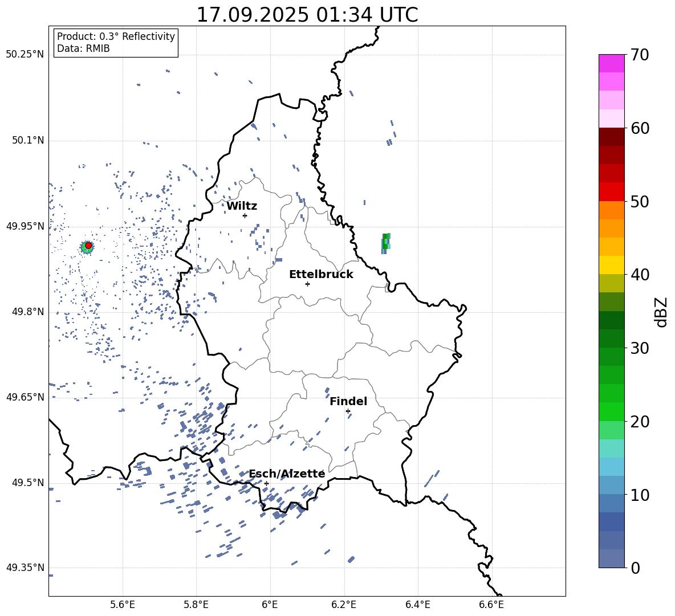Click the Ettelbruck city label
The width and height of the screenshot is (675, 616).
click(x=321, y=275)
